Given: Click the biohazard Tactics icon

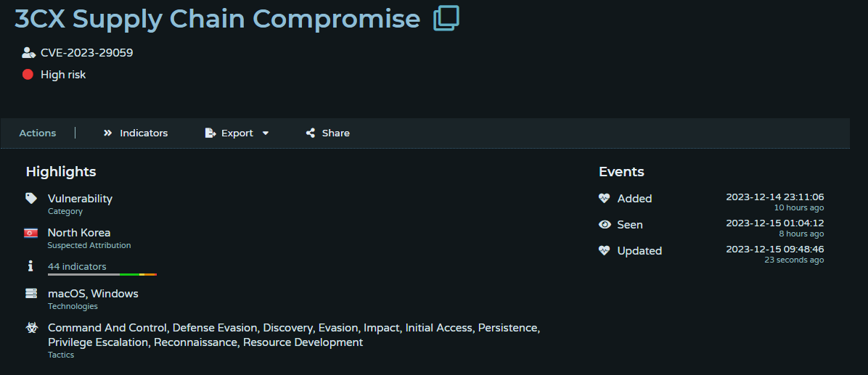Looking at the screenshot, I should 31,327.
